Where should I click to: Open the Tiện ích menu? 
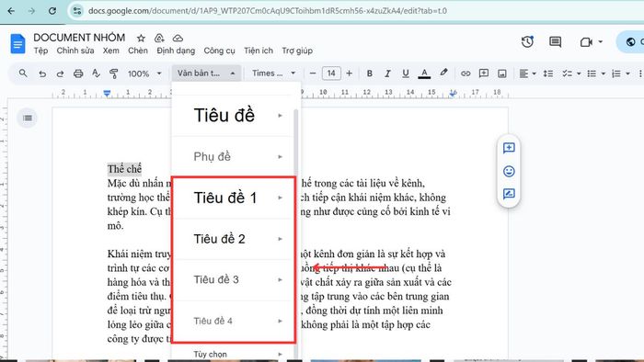259,51
